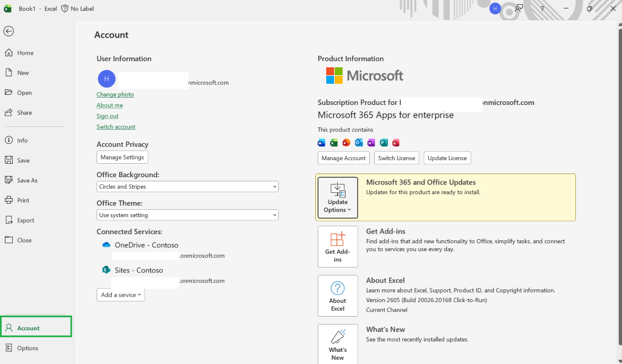Click the Update License button
Image resolution: width=622 pixels, height=364 pixels.
447,158
